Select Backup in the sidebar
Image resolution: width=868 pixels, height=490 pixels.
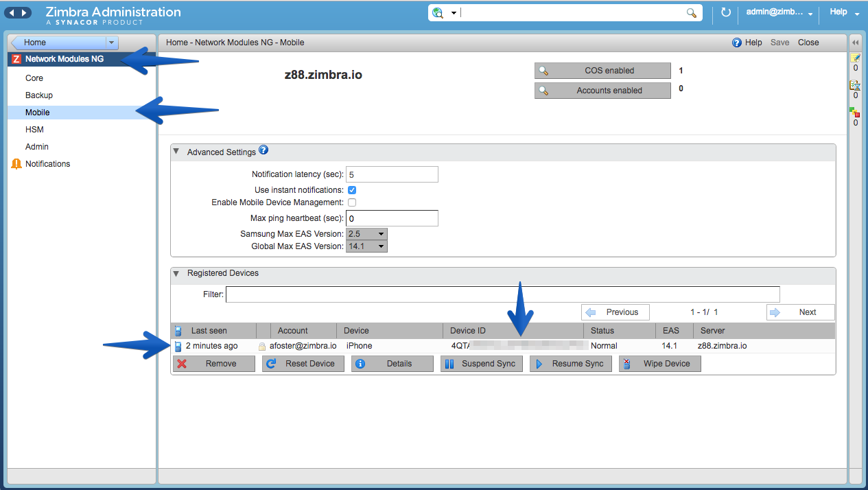pyautogui.click(x=39, y=95)
